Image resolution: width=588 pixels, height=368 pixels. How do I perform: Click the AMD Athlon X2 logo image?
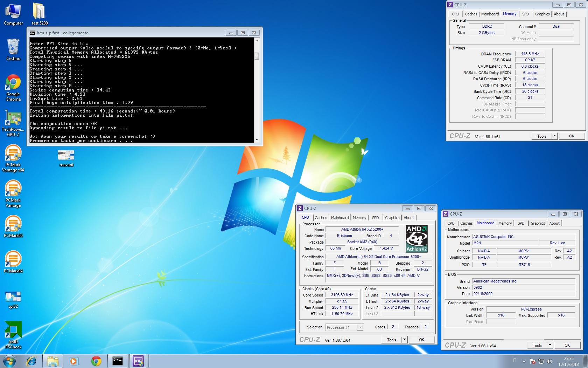[x=416, y=239]
